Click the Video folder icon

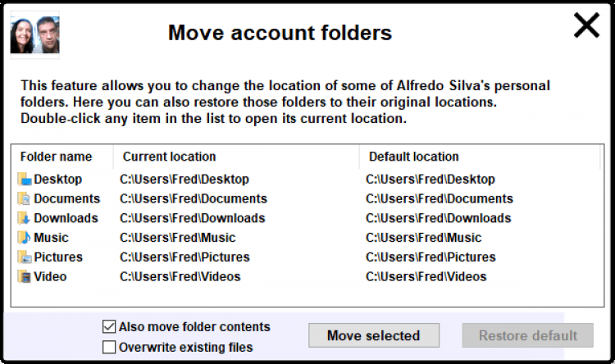click(24, 277)
